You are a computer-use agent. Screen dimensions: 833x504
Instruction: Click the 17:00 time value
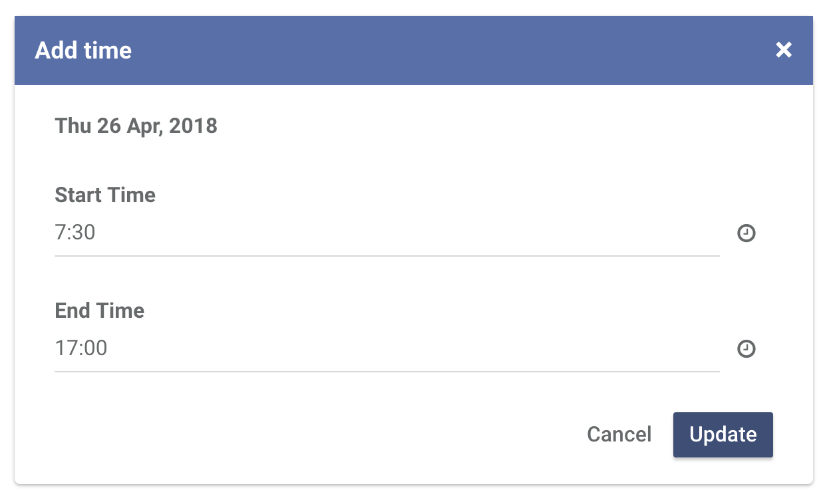click(x=81, y=348)
